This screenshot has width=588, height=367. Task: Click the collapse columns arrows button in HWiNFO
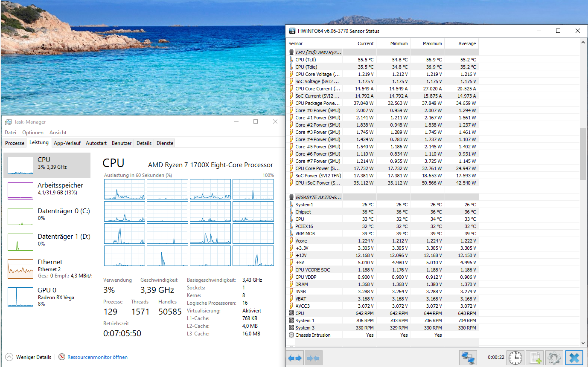pyautogui.click(x=314, y=358)
